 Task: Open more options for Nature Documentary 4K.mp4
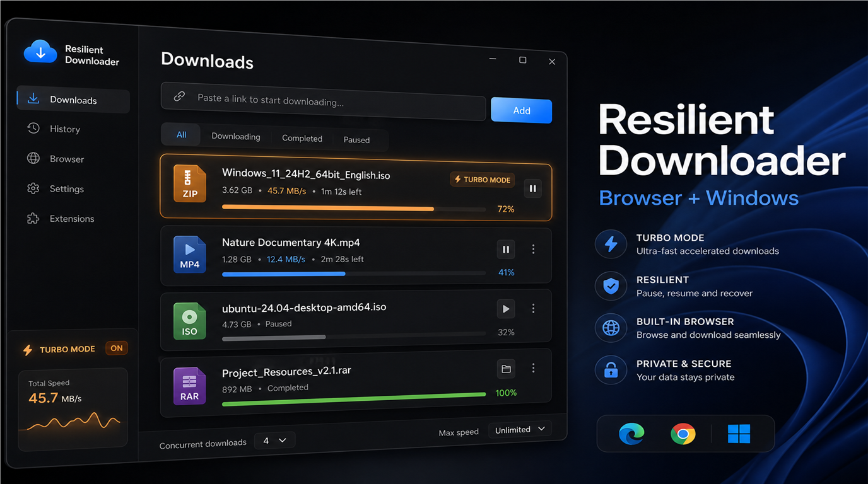click(x=533, y=250)
